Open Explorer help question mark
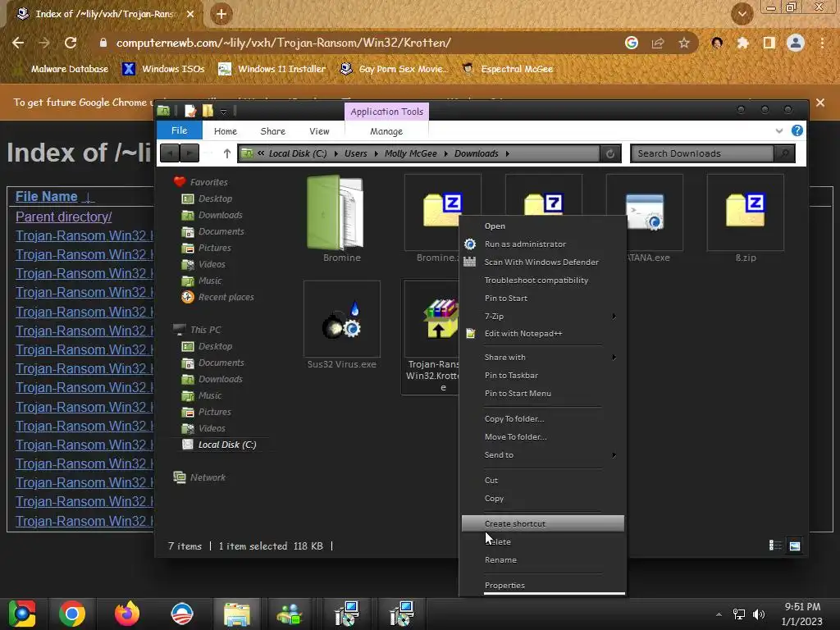840x630 pixels. [x=797, y=130]
